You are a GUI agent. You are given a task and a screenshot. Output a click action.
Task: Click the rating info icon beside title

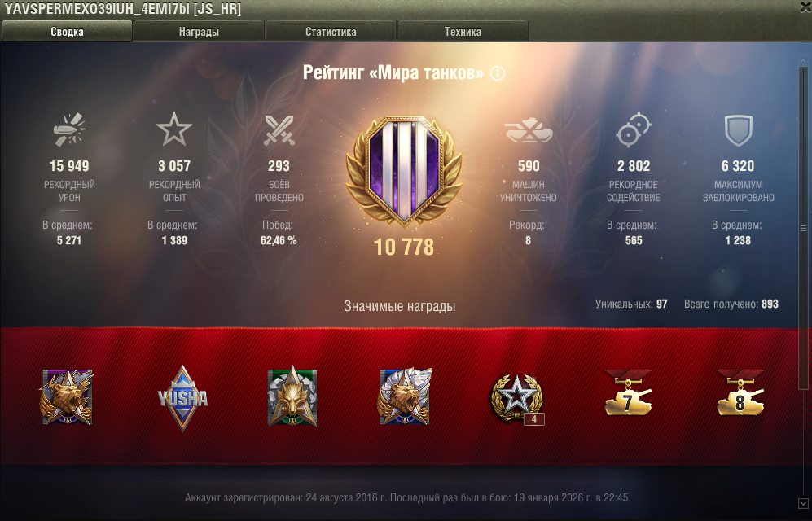tap(497, 73)
